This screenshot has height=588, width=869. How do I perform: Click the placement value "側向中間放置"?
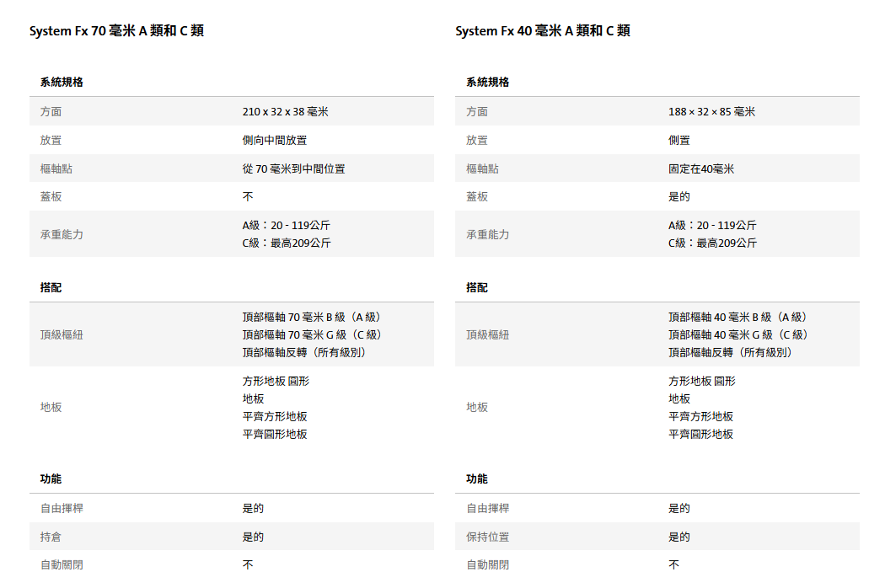click(274, 140)
